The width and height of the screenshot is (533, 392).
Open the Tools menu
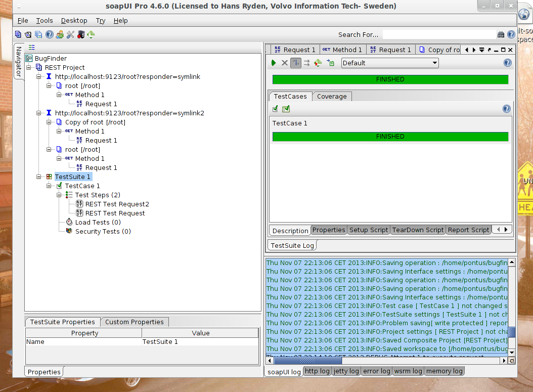[x=45, y=21]
